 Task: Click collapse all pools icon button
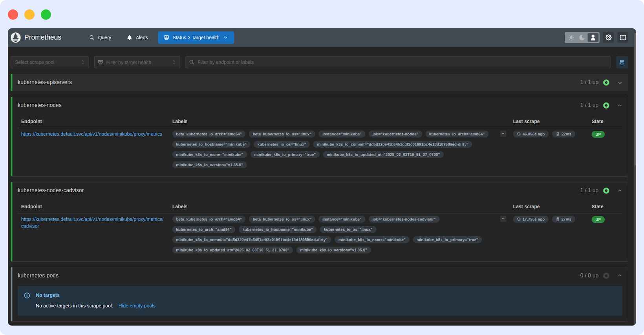click(622, 62)
